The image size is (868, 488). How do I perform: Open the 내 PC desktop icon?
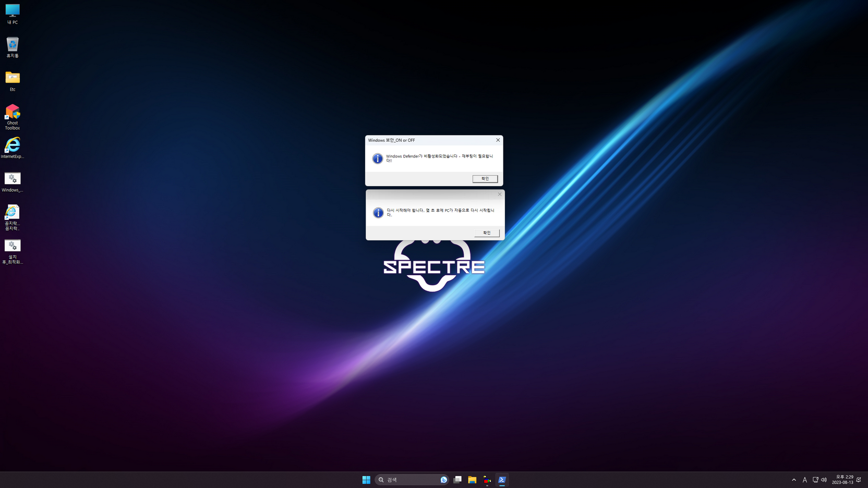tap(13, 14)
